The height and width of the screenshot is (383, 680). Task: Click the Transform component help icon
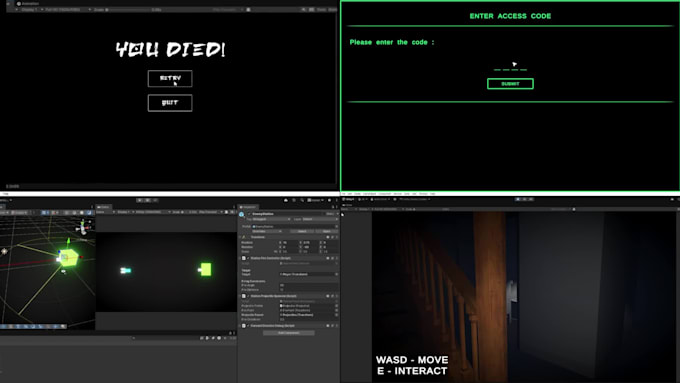327,237
